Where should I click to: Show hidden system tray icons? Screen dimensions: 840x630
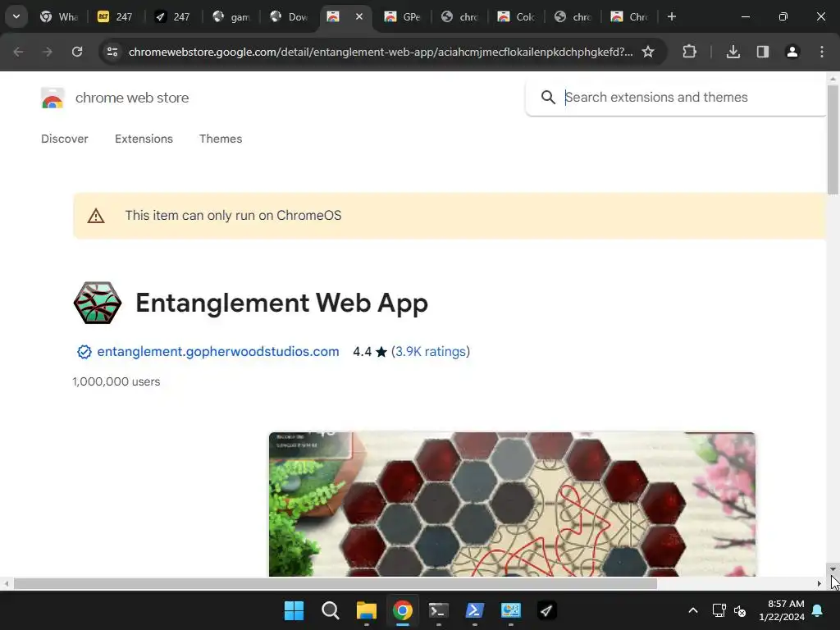click(x=692, y=610)
